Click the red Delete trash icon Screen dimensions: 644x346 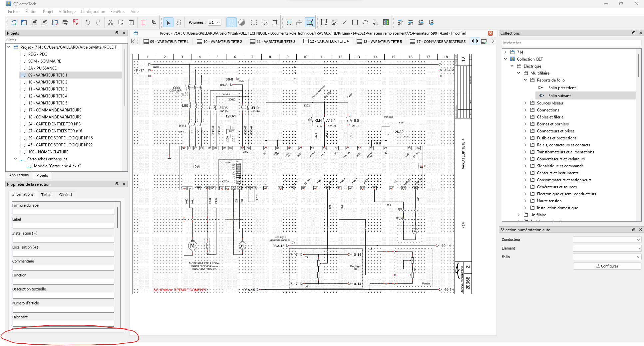(x=144, y=22)
